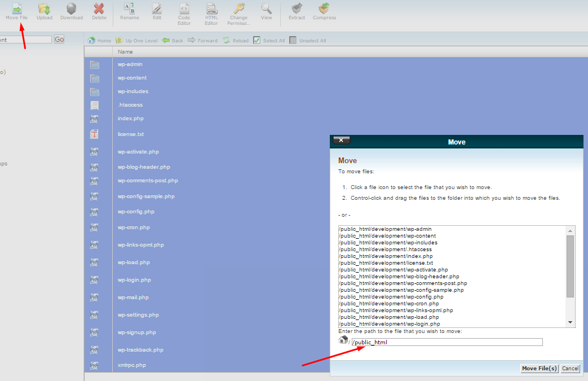Image resolution: width=588 pixels, height=381 pixels.
Task: Click /public_html/development/wp-login.php path in list
Action: (x=390, y=324)
